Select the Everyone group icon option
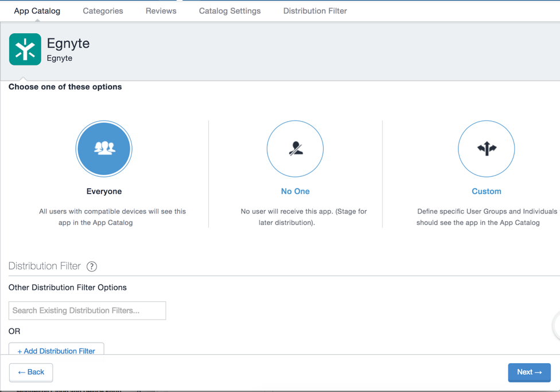The height and width of the screenshot is (392, 560). 104,149
